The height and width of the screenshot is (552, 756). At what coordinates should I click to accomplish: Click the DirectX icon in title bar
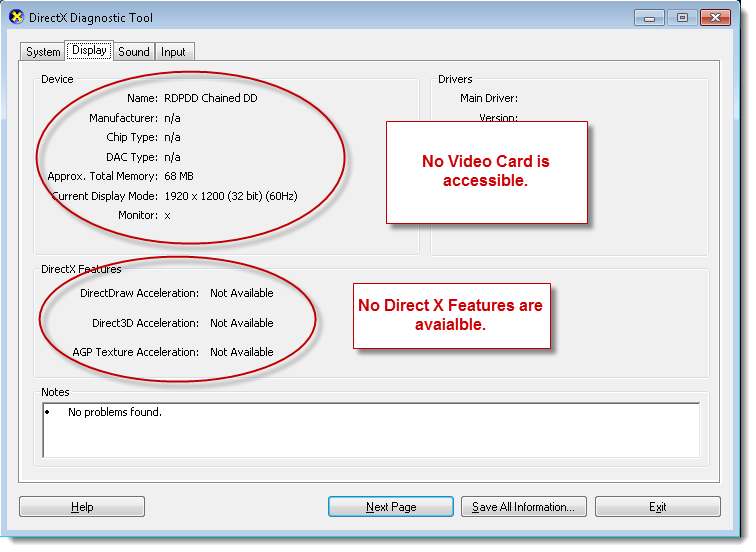pos(16,18)
